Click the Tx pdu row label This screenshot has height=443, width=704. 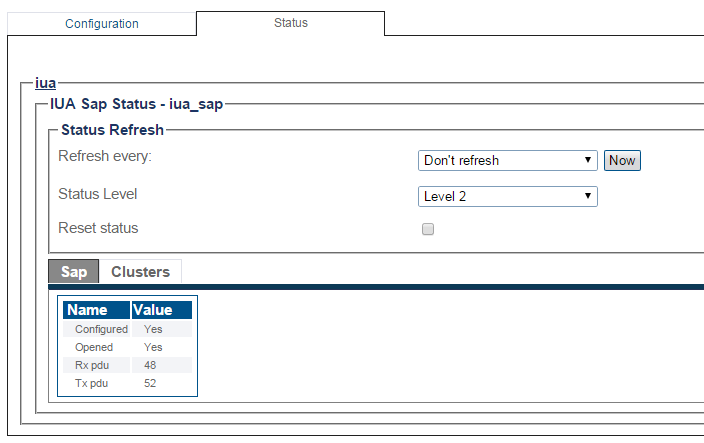point(92,383)
